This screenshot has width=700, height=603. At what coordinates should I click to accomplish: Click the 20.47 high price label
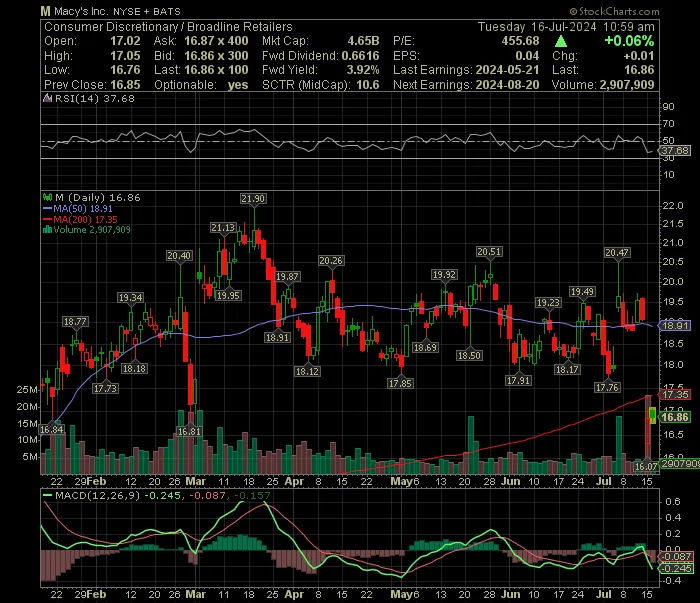[617, 253]
